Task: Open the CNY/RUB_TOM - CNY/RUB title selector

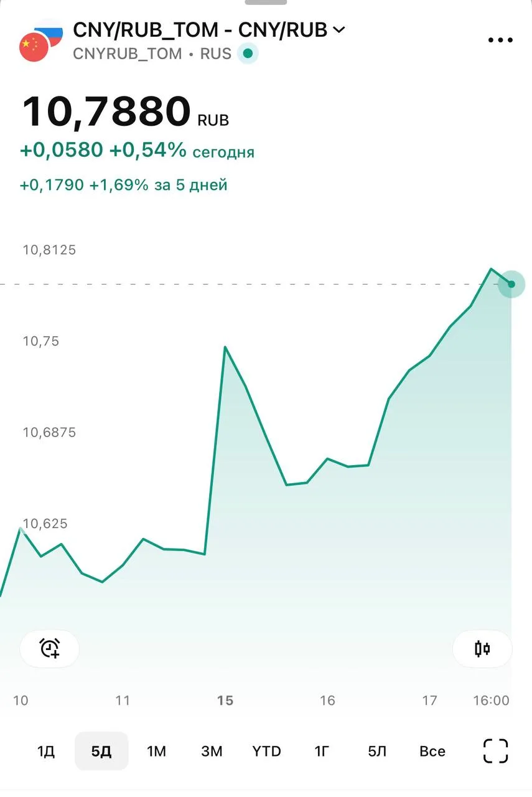Action: (209, 29)
